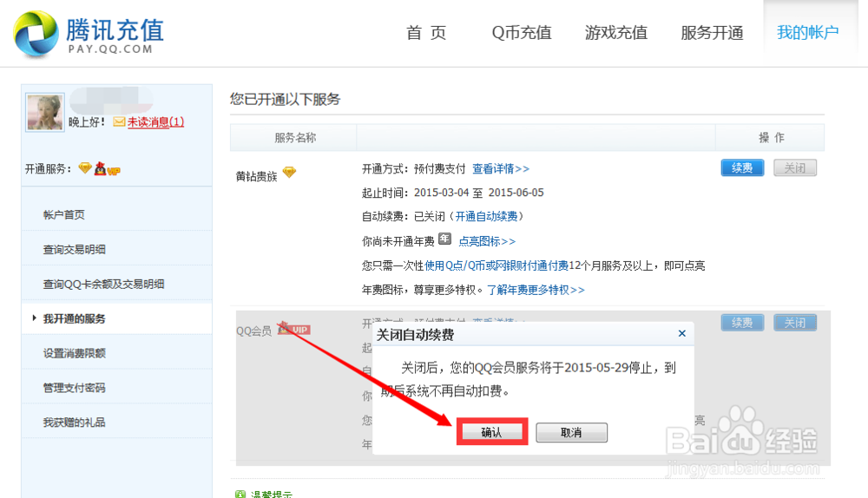Viewport: 868px width, 498px height.
Task: Click the 年 annual fee icon
Action: tap(444, 239)
